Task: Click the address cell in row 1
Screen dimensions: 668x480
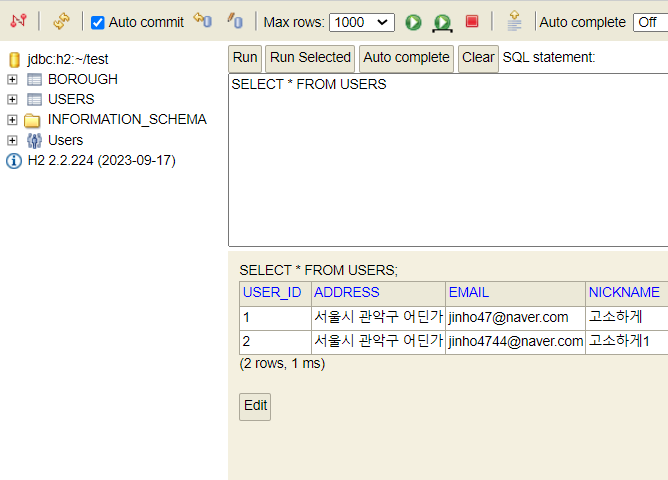Action: click(x=378, y=318)
